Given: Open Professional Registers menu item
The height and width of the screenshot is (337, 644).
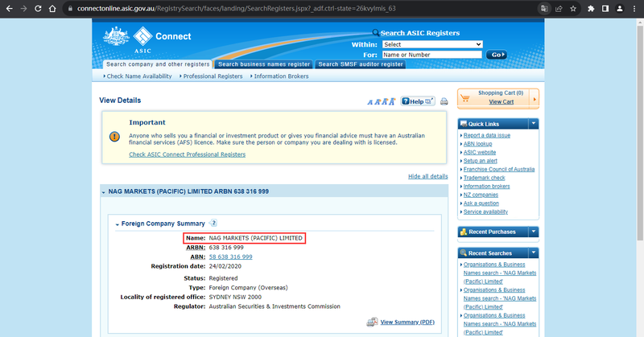Looking at the screenshot, I should [x=213, y=76].
